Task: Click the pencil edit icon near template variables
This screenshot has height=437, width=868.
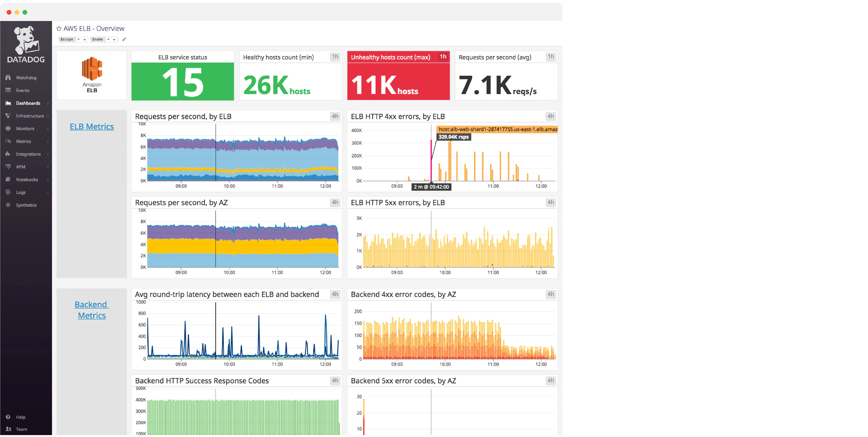Action: [x=124, y=39]
